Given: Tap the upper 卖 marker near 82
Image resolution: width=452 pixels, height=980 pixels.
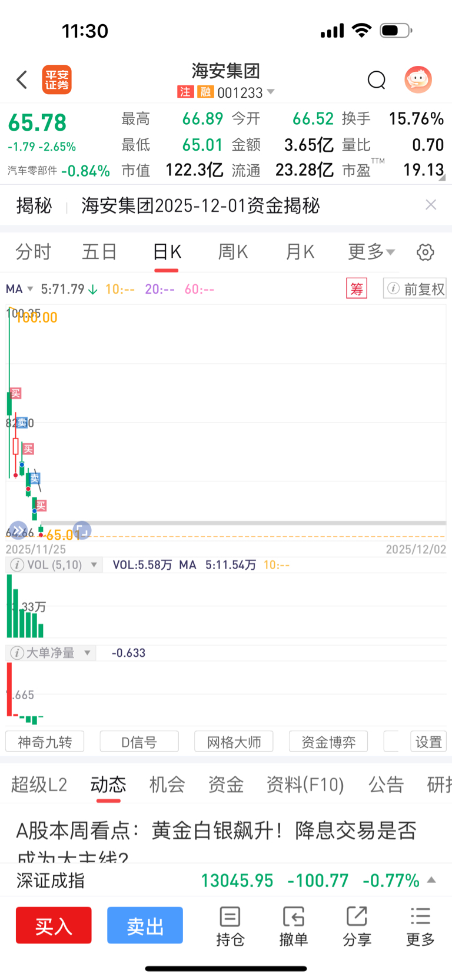Looking at the screenshot, I should click(22, 423).
